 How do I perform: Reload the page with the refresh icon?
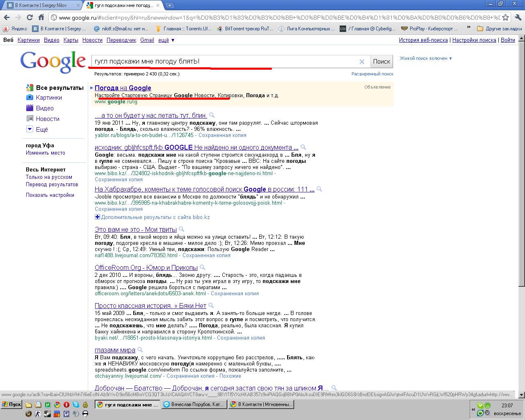coord(30,17)
